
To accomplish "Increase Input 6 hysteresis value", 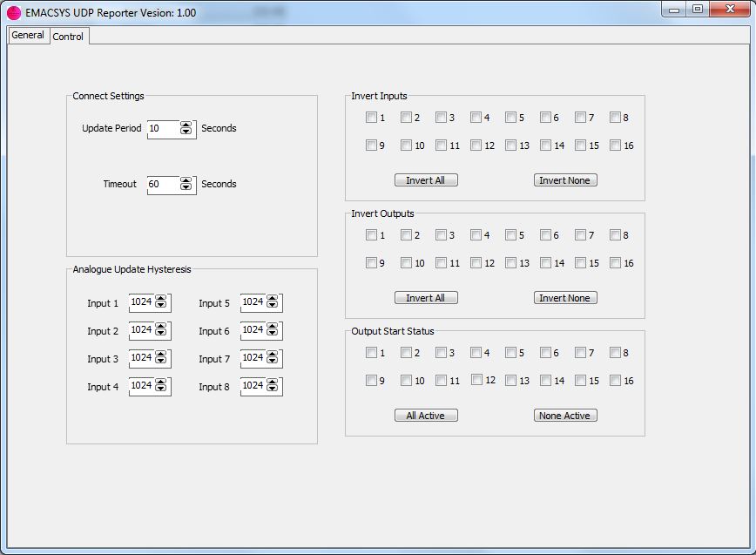I will [273, 327].
